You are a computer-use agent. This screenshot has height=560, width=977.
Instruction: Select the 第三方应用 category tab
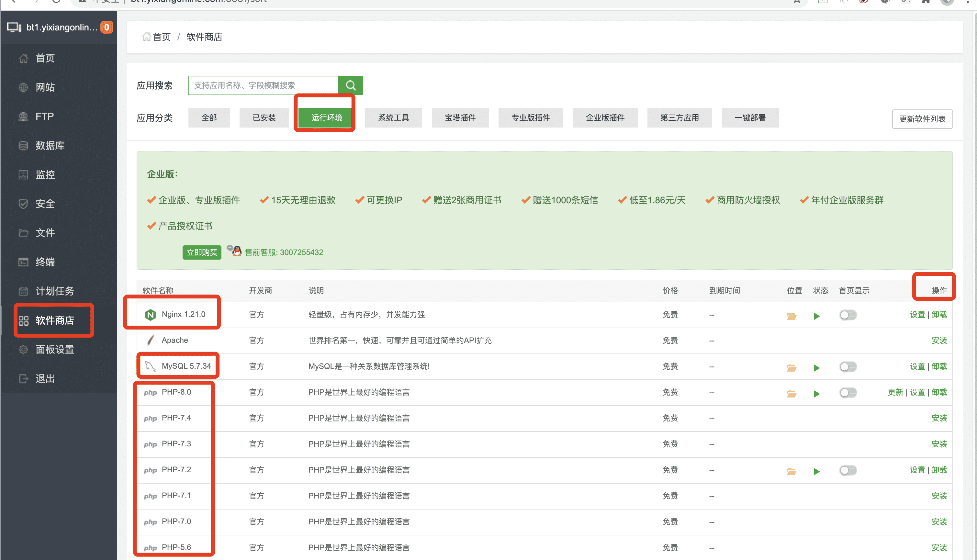pyautogui.click(x=680, y=118)
